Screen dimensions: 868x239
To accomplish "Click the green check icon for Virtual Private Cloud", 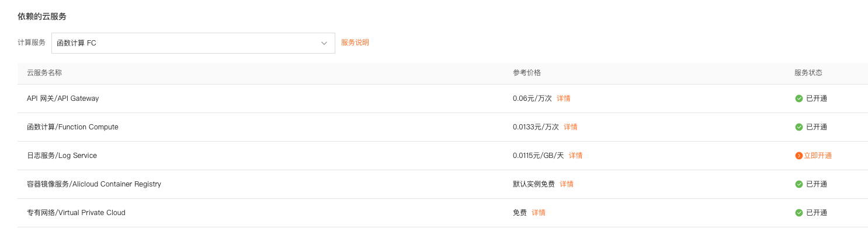I will click(x=798, y=213).
